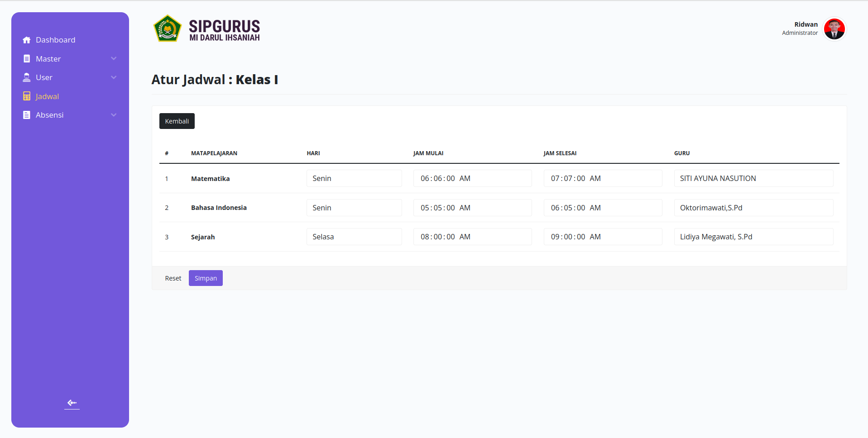Focus the Jam Mulai field for Sejarah
This screenshot has width=868, height=438.
472,237
